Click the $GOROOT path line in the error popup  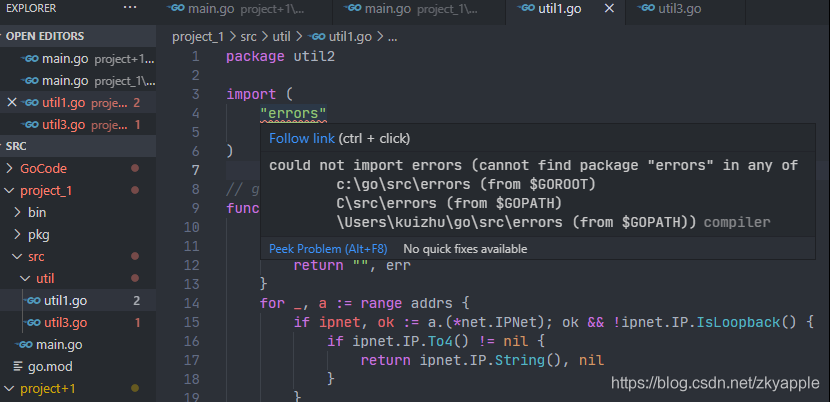pyautogui.click(x=466, y=184)
